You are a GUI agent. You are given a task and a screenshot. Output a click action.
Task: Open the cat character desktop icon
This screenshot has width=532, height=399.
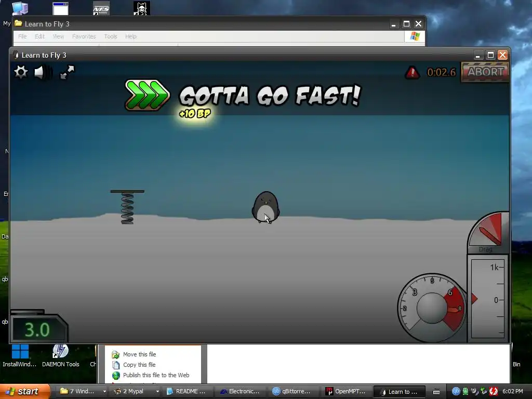141,8
